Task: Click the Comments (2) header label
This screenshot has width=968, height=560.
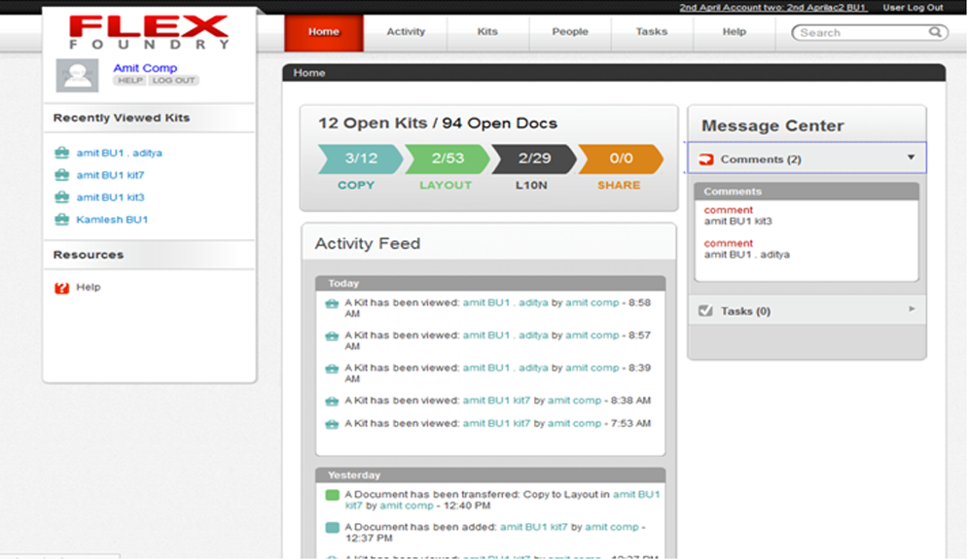Action: pyautogui.click(x=761, y=159)
